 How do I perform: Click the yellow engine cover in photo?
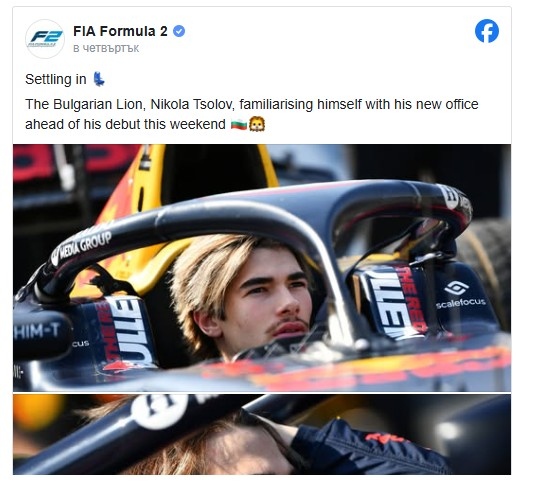coord(143,191)
